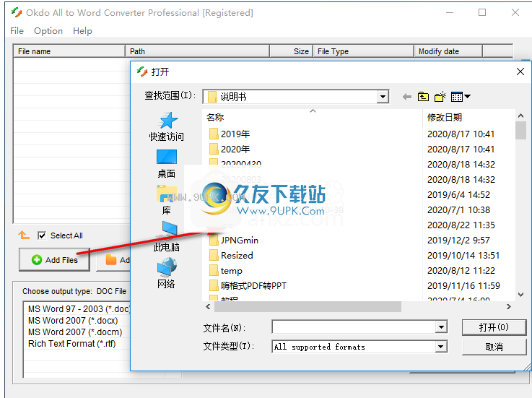Expand the 查找范围 folder dropdown
Screen dimensions: 532x398
pos(383,97)
